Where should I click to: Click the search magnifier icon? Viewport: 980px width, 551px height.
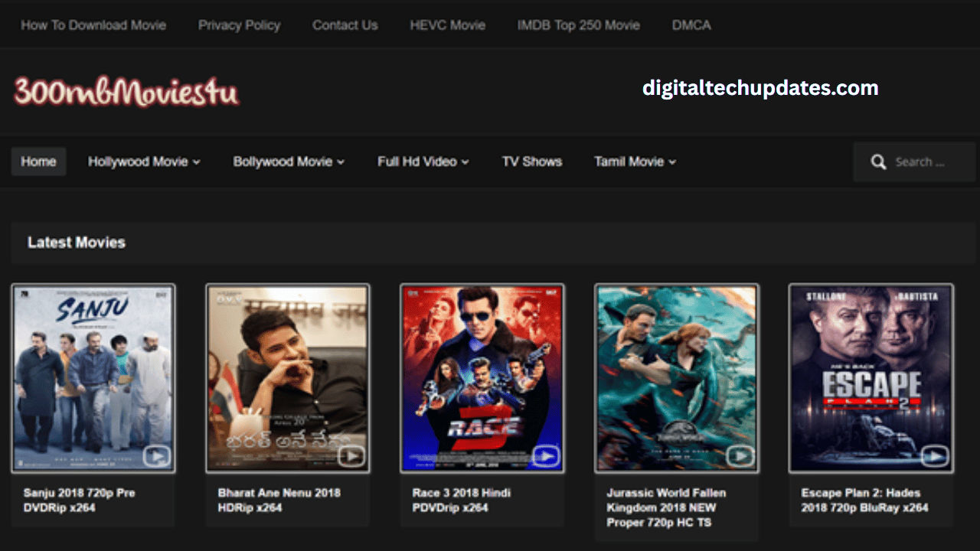(878, 162)
